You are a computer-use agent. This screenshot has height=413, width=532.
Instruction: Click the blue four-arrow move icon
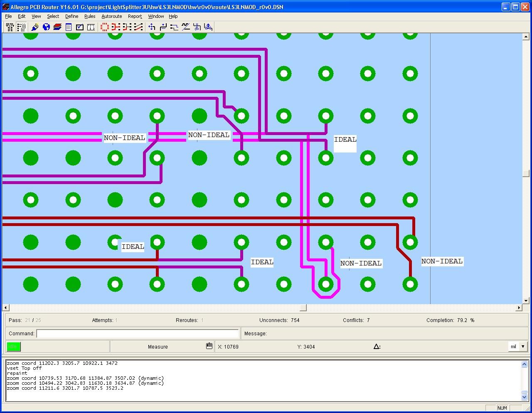[152, 27]
